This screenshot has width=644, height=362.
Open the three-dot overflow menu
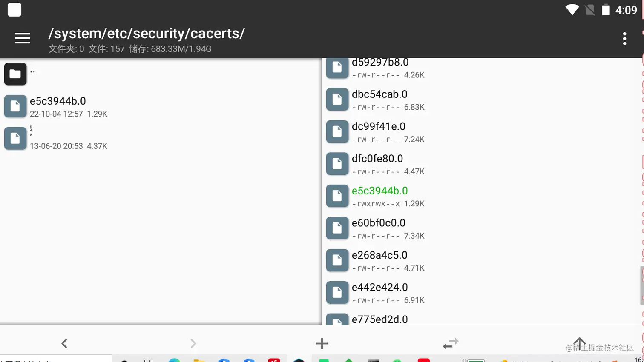[x=624, y=39]
